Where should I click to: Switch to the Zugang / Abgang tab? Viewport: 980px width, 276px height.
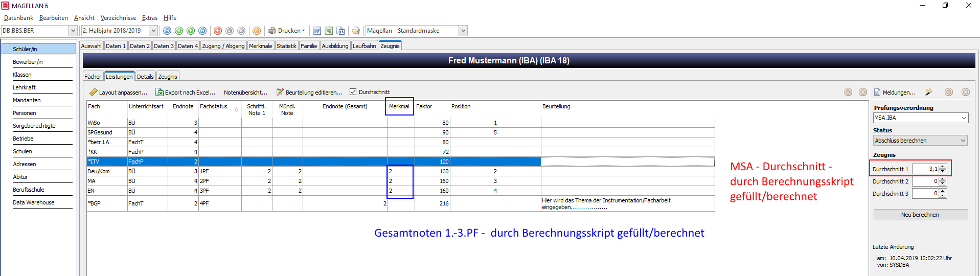point(223,46)
